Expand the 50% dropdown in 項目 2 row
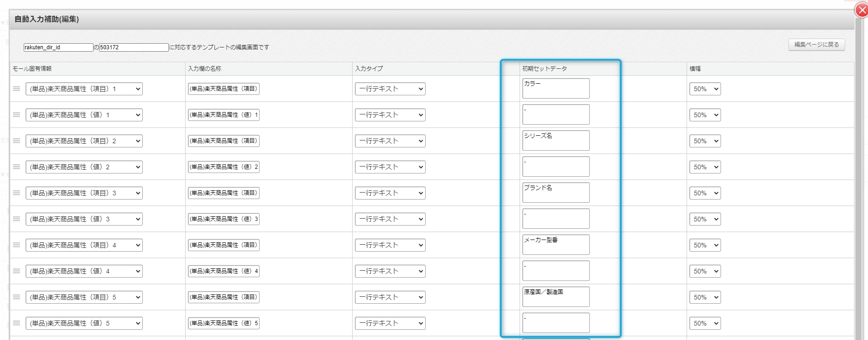868x340 pixels. [x=705, y=141]
